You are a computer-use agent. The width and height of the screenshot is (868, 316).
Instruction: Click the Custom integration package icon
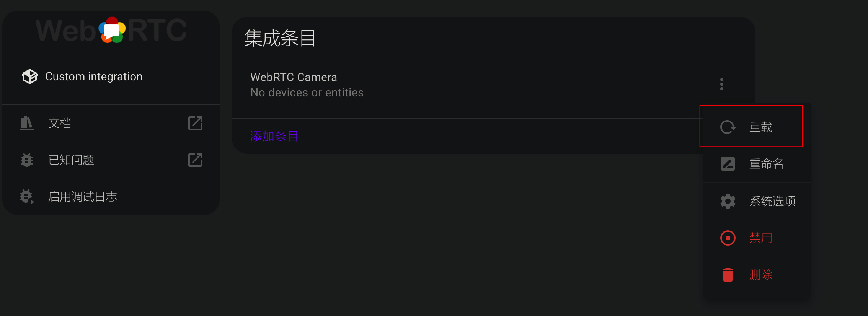tap(29, 76)
